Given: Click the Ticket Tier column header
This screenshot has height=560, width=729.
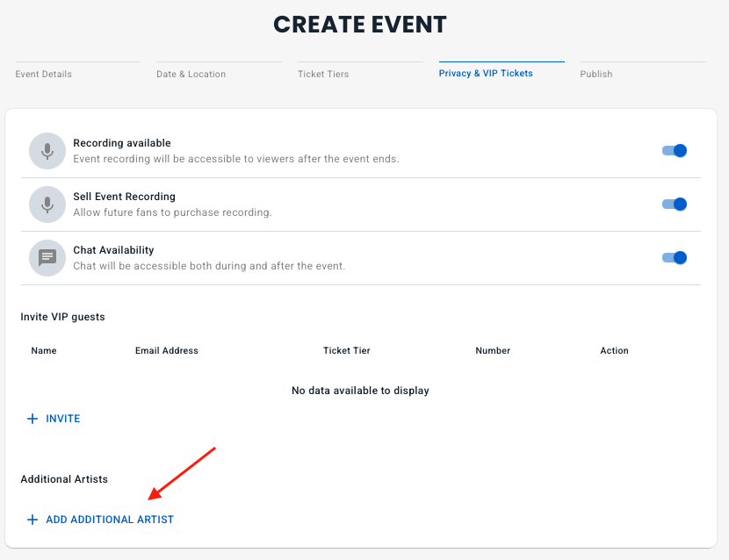Looking at the screenshot, I should click(x=347, y=350).
